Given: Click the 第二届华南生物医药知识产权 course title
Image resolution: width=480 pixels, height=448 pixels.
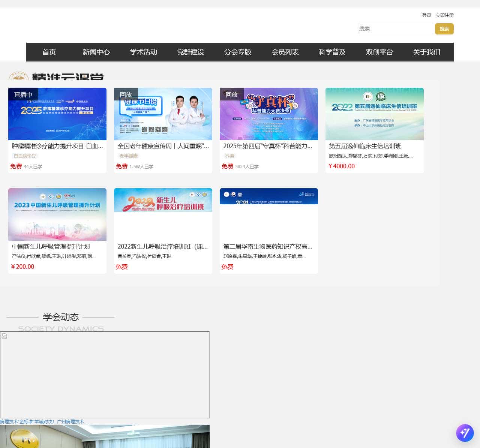Looking at the screenshot, I should pyautogui.click(x=267, y=247).
